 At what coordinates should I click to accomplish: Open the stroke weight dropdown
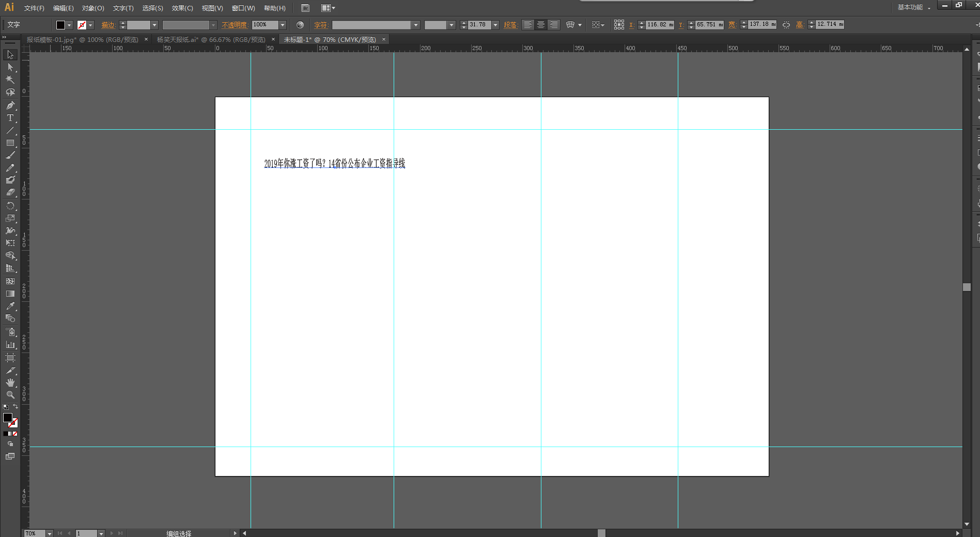pos(154,25)
